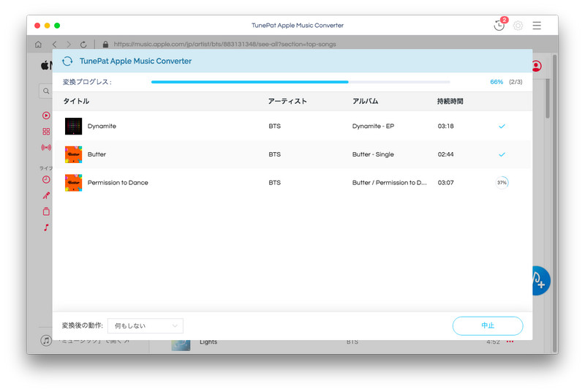Click duration 03:18
This screenshot has height=392, width=585.
click(x=446, y=126)
